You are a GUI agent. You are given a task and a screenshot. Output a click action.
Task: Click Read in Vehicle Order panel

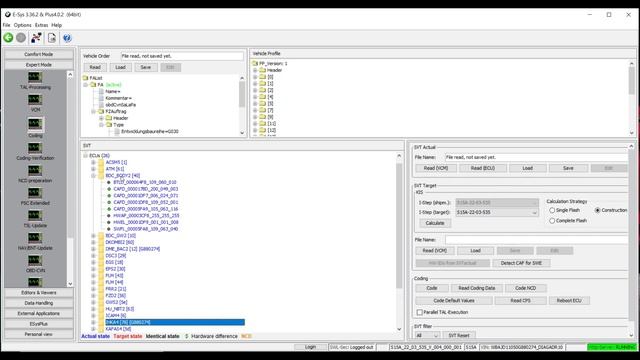click(x=95, y=67)
